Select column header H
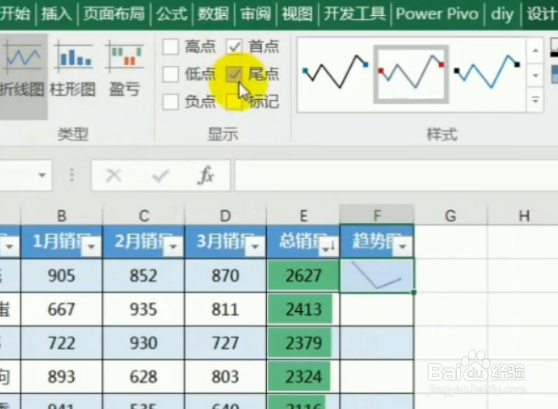Image resolution: width=558 pixels, height=409 pixels. pyautogui.click(x=524, y=215)
